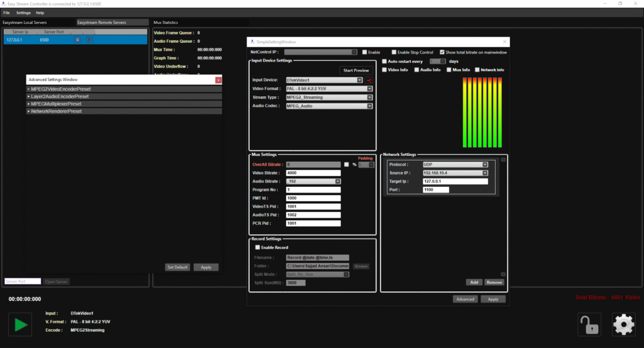Viewport: 644px width, 348px height.
Task: Open settings via the gear icon
Action: (x=623, y=325)
